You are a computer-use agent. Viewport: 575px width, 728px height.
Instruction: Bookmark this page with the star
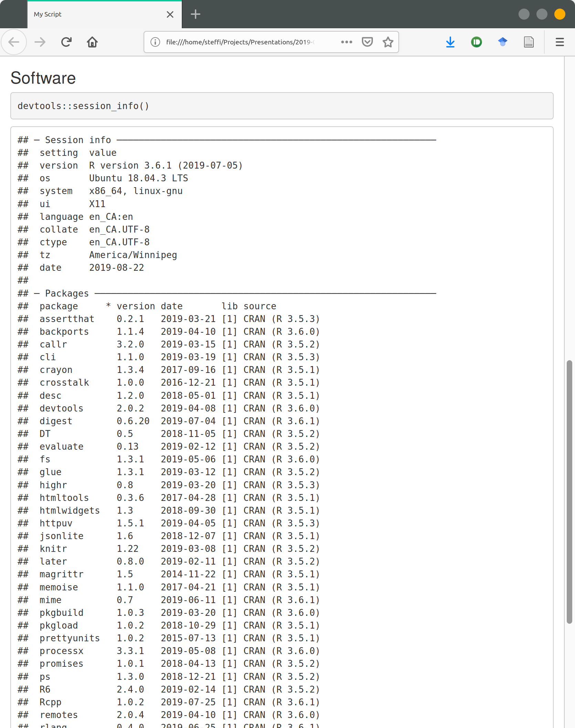click(x=388, y=42)
